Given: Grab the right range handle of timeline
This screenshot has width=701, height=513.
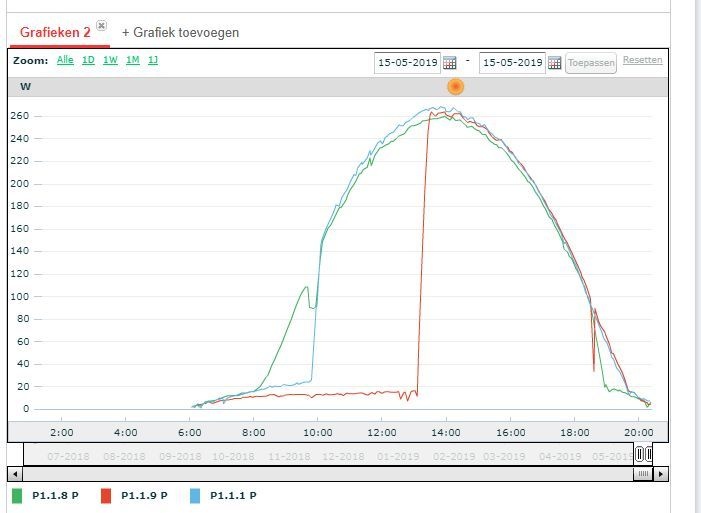Looking at the screenshot, I should coord(649,454).
